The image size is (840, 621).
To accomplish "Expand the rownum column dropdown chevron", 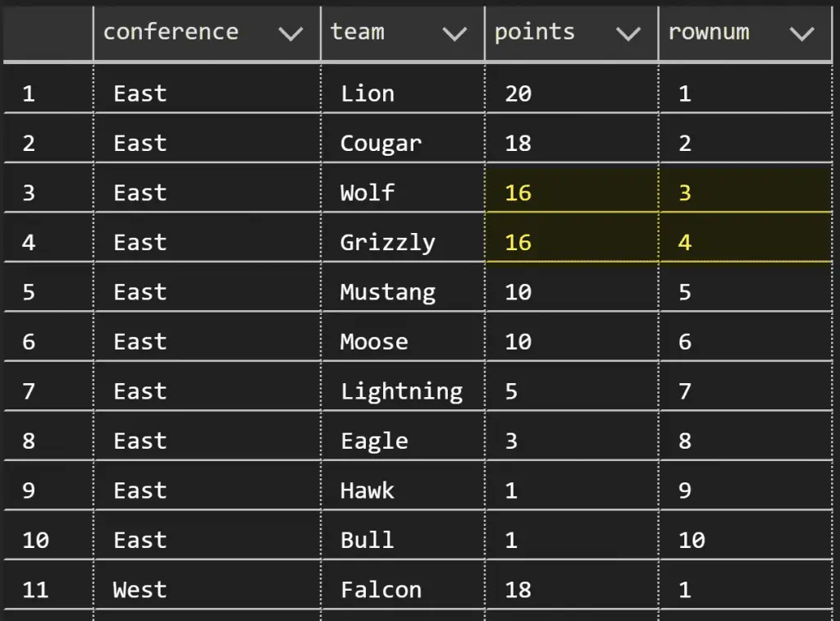I will pyautogui.click(x=802, y=34).
